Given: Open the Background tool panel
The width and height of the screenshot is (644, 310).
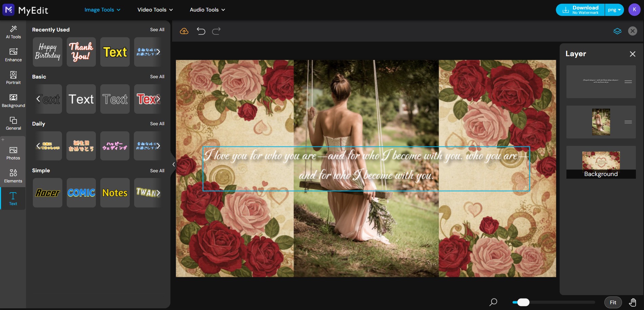Looking at the screenshot, I should (x=13, y=100).
